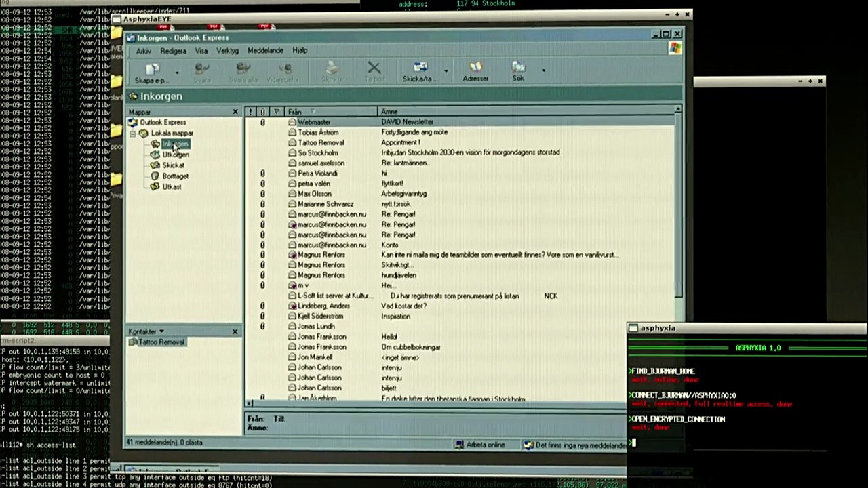Select the Utkast folder
Viewport: 868px width, 488px height.
click(x=167, y=187)
